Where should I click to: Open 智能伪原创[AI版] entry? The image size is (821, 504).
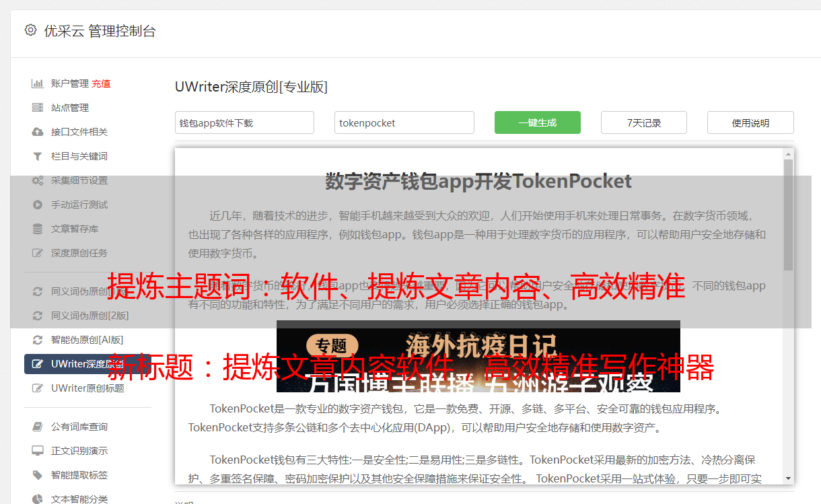point(87,340)
